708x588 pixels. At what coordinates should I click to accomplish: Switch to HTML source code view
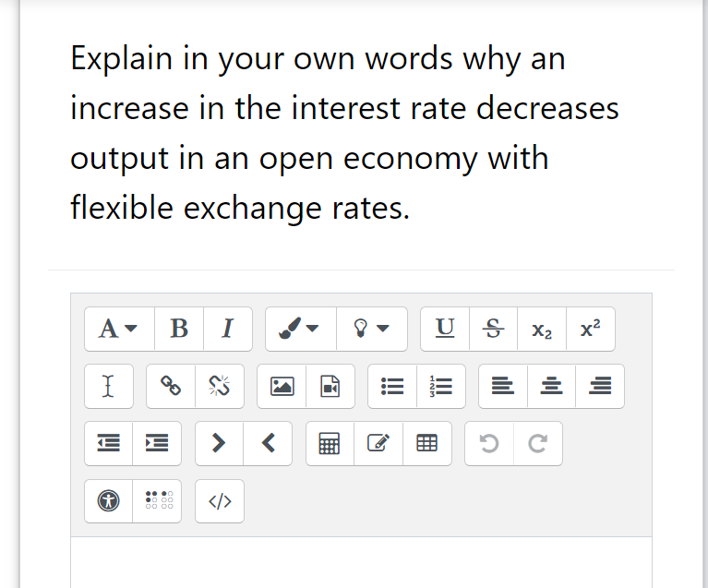tap(220, 501)
